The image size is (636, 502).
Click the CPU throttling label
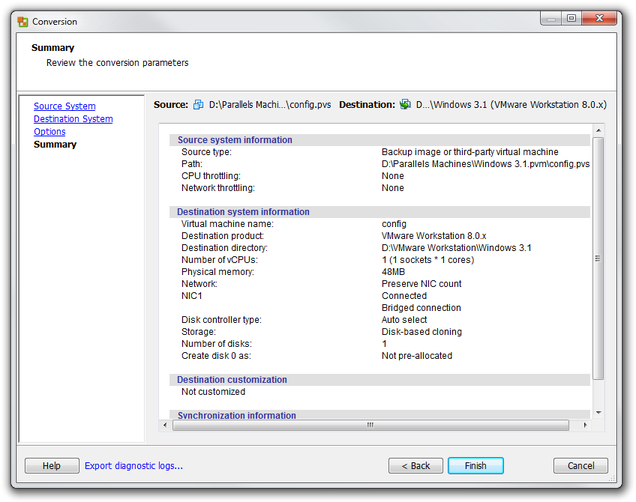point(211,176)
